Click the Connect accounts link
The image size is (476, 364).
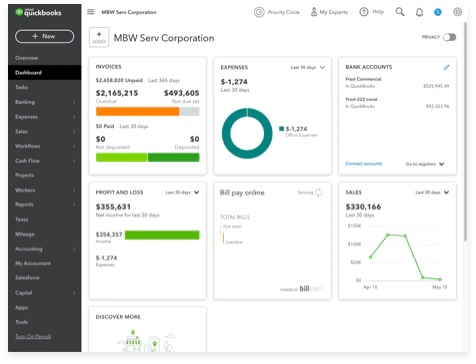pos(364,164)
